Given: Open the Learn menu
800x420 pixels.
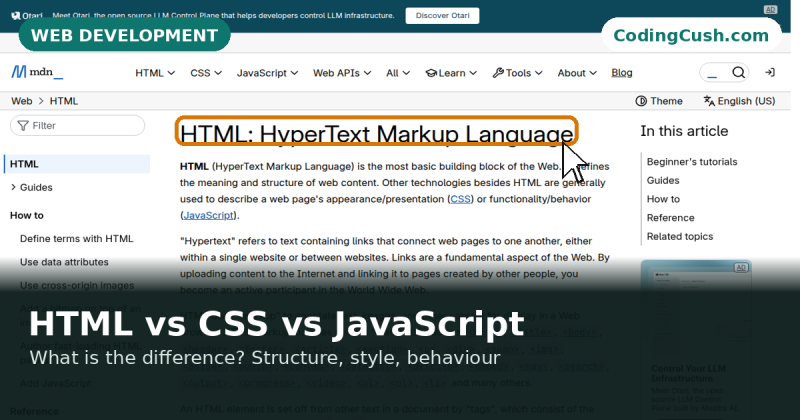Looking at the screenshot, I should point(452,73).
